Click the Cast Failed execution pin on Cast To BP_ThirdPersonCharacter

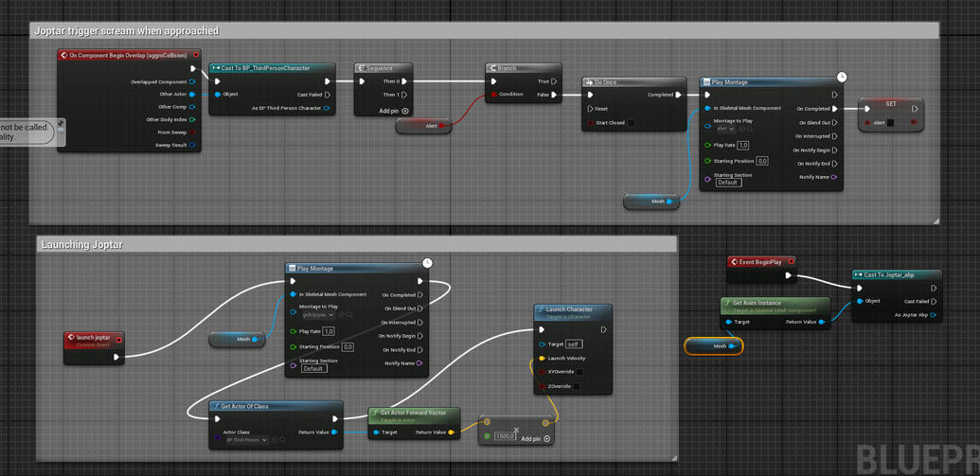(328, 95)
